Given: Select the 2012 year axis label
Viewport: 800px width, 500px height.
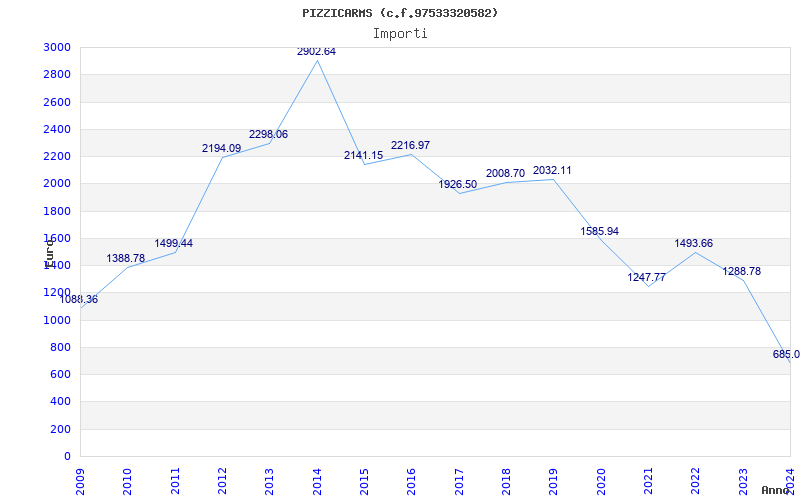Looking at the screenshot, I should pos(222,481).
